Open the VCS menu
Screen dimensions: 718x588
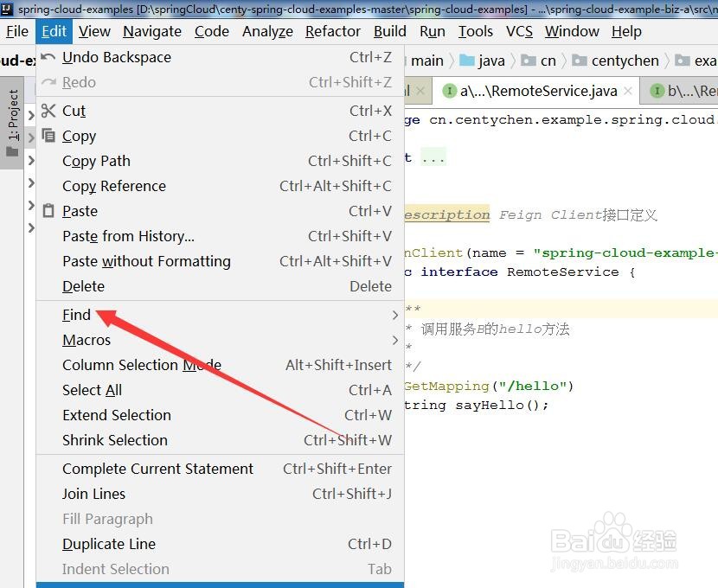pyautogui.click(x=519, y=31)
